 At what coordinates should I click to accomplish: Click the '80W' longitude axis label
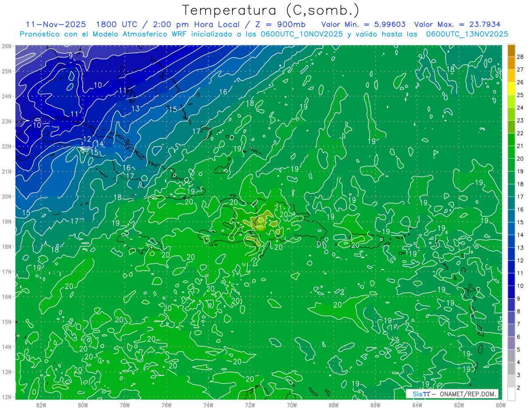83,405
